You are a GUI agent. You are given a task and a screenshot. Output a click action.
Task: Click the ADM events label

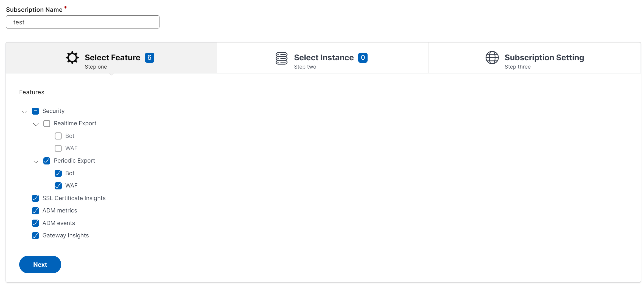59,223
